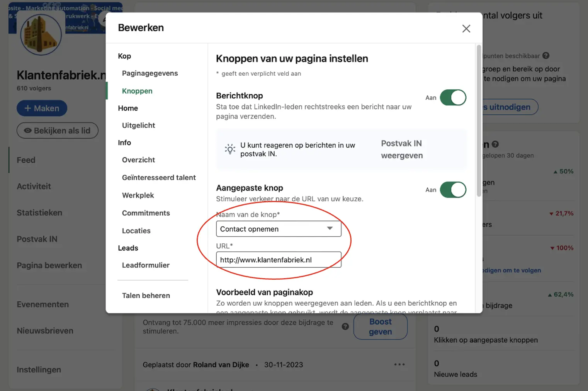Open Instellingen in the left page menu
588x391 pixels.
(39, 370)
